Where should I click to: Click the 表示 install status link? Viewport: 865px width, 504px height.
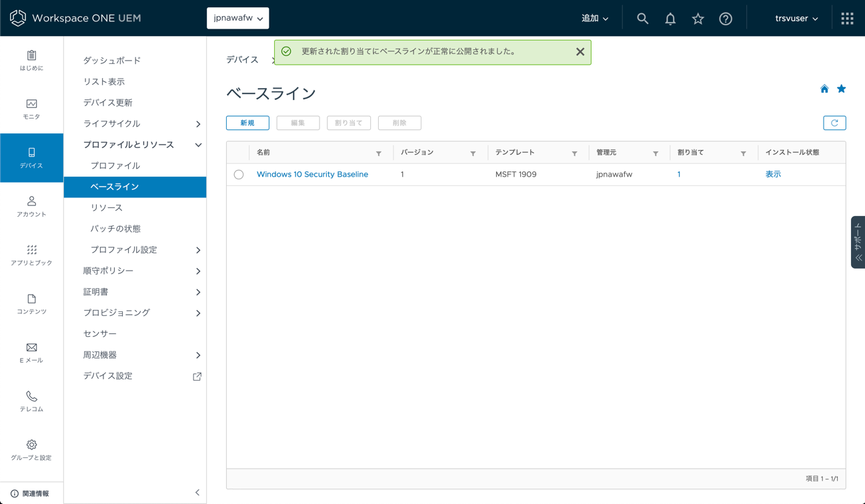coord(773,175)
